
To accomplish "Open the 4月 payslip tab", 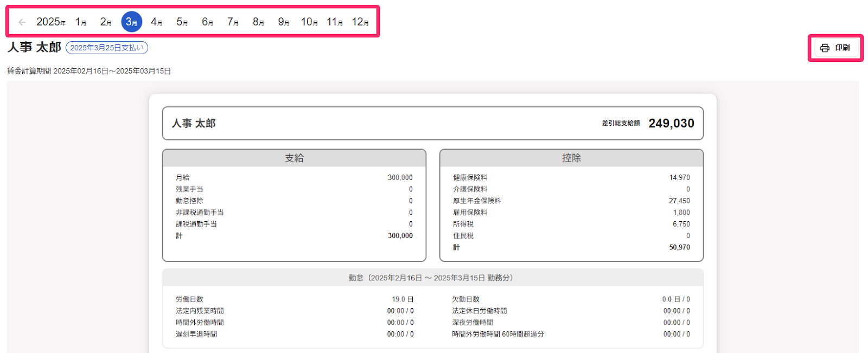I will click(157, 22).
